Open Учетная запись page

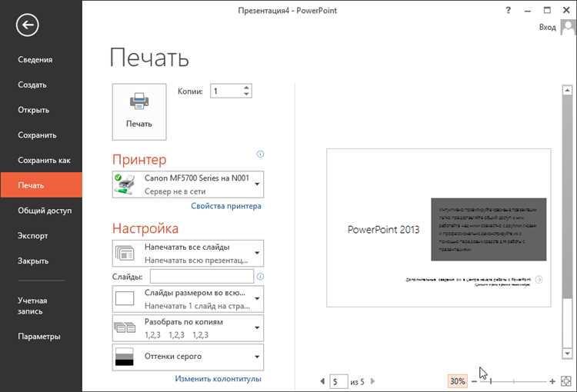pos(32,306)
